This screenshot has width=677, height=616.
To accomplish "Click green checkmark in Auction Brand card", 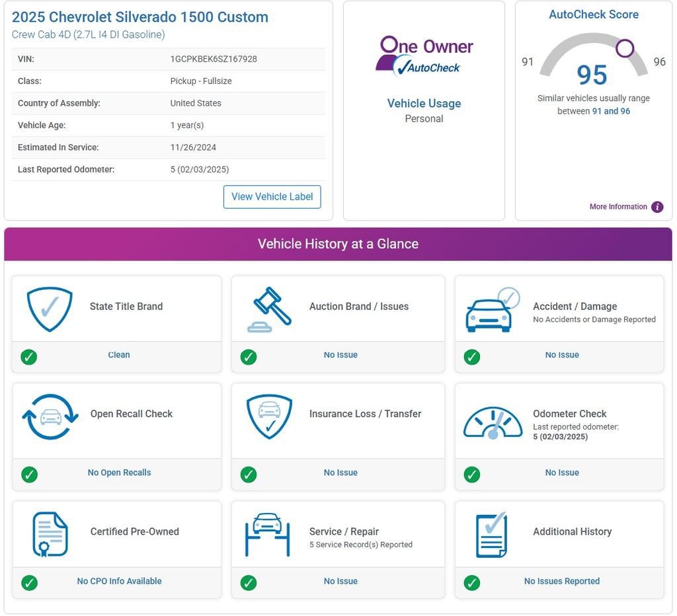I will coord(249,357).
